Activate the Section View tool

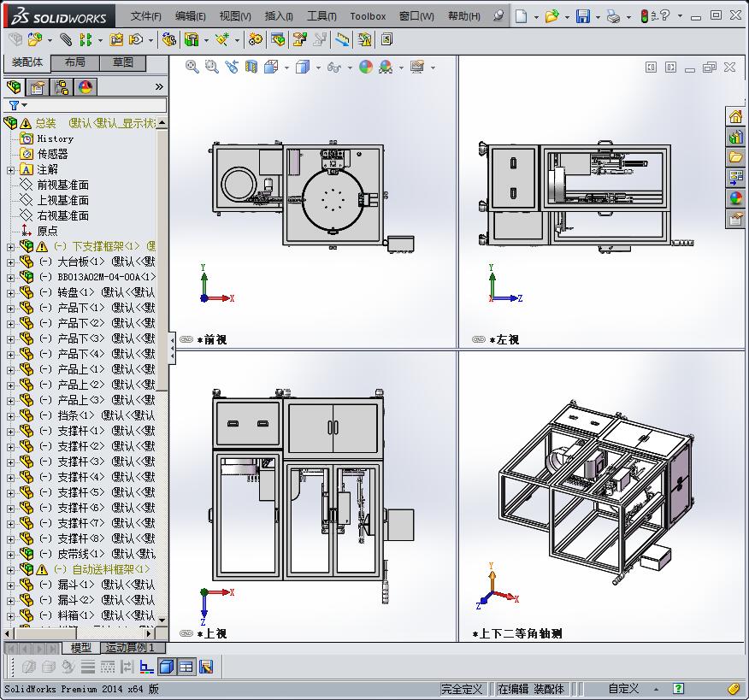(251, 67)
